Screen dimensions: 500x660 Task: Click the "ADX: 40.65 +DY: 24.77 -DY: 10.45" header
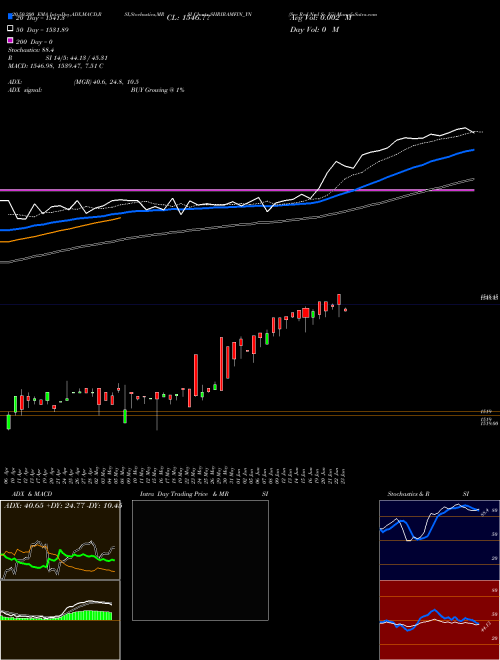[63, 505]
